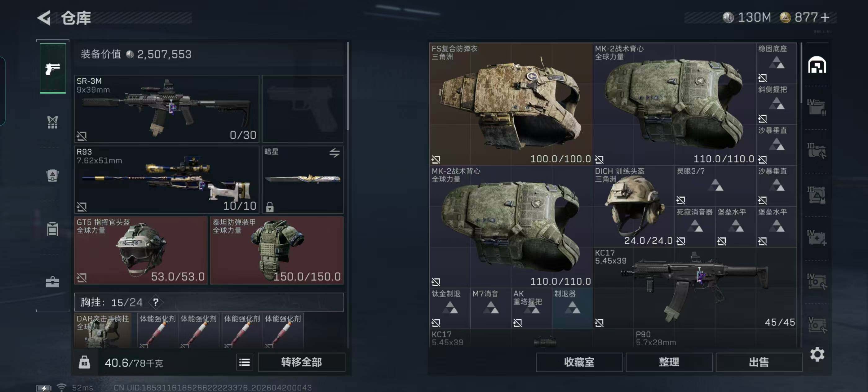Click the settings gear icon
The height and width of the screenshot is (392, 868).
coord(817,354)
